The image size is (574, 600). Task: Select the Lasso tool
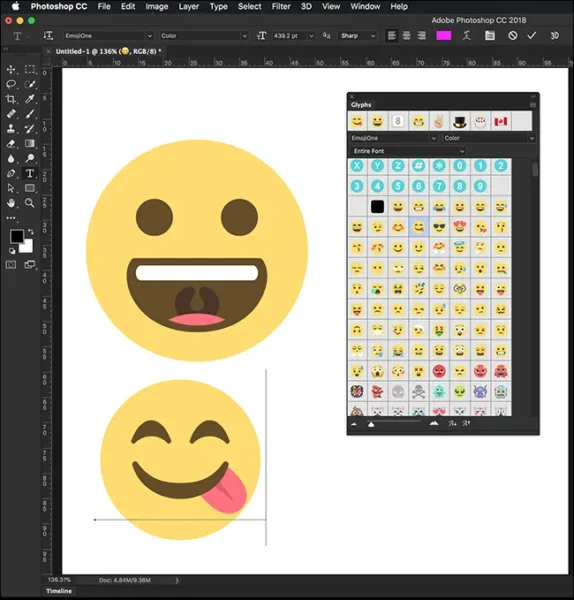(11, 84)
